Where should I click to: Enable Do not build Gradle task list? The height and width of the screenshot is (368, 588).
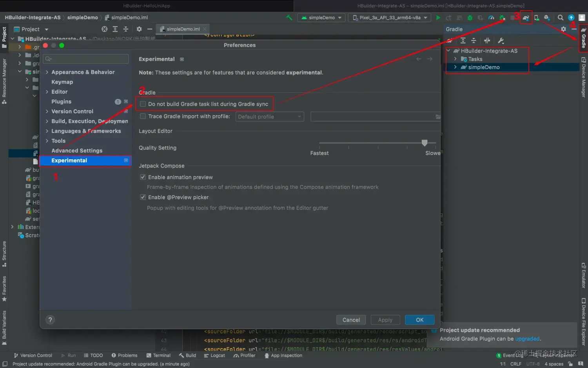(x=143, y=104)
